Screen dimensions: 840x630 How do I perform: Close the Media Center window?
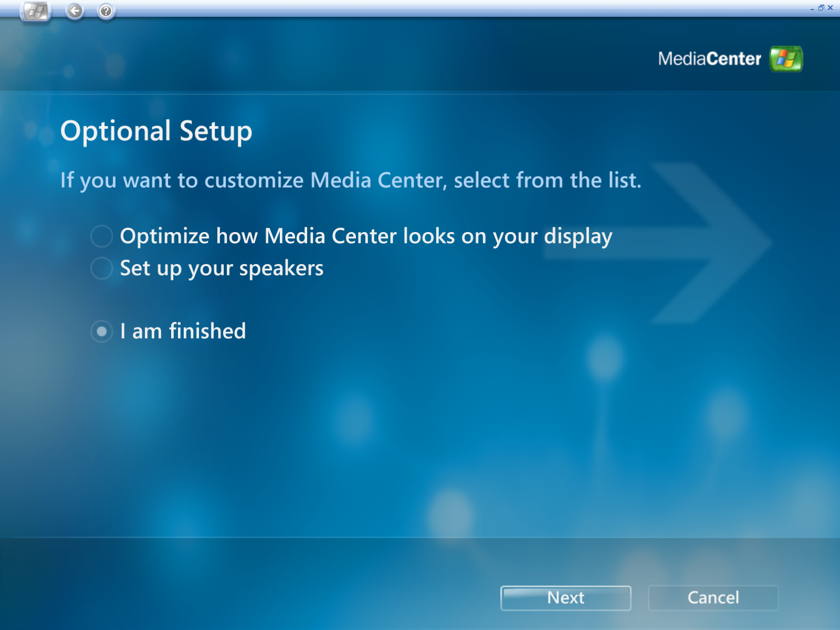(831, 8)
